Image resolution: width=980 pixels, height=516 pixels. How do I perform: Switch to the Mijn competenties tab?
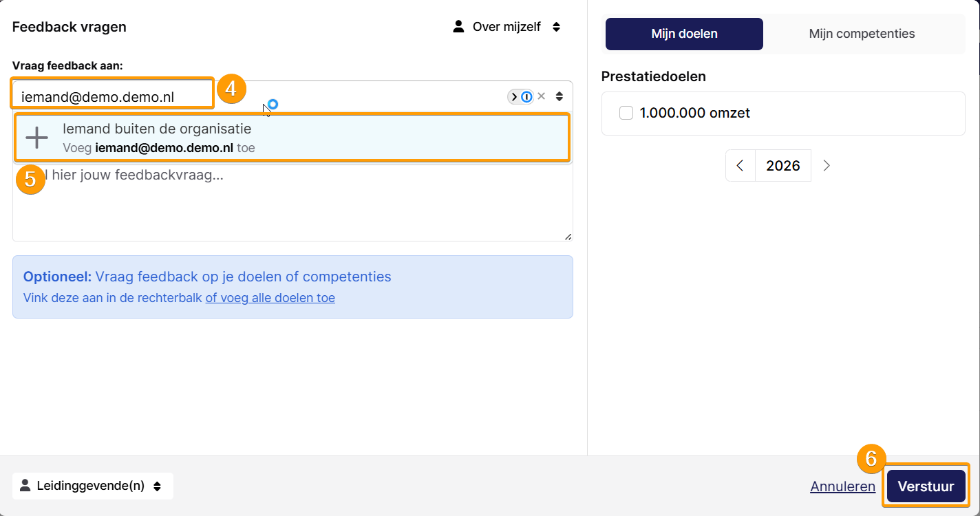click(862, 34)
